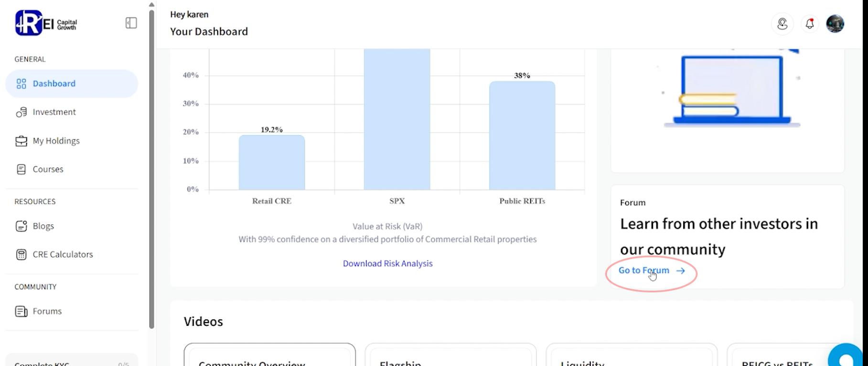
Task: Select the Investment menu item
Action: (x=54, y=112)
